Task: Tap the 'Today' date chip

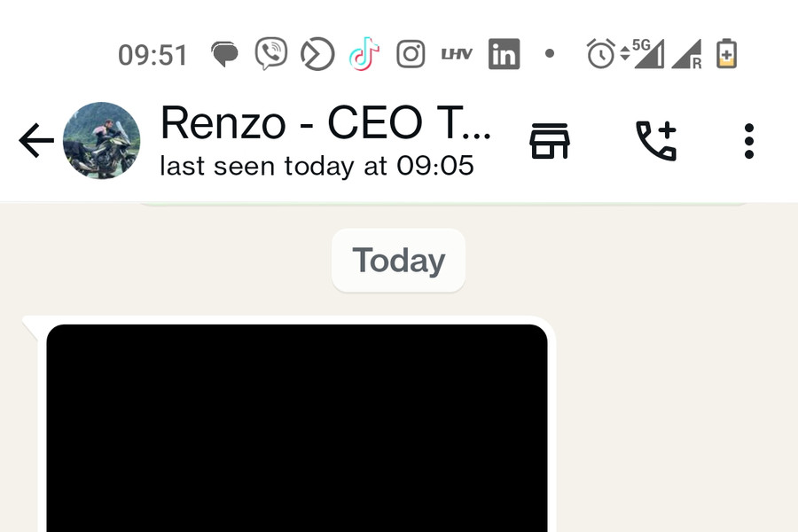Action: (398, 261)
